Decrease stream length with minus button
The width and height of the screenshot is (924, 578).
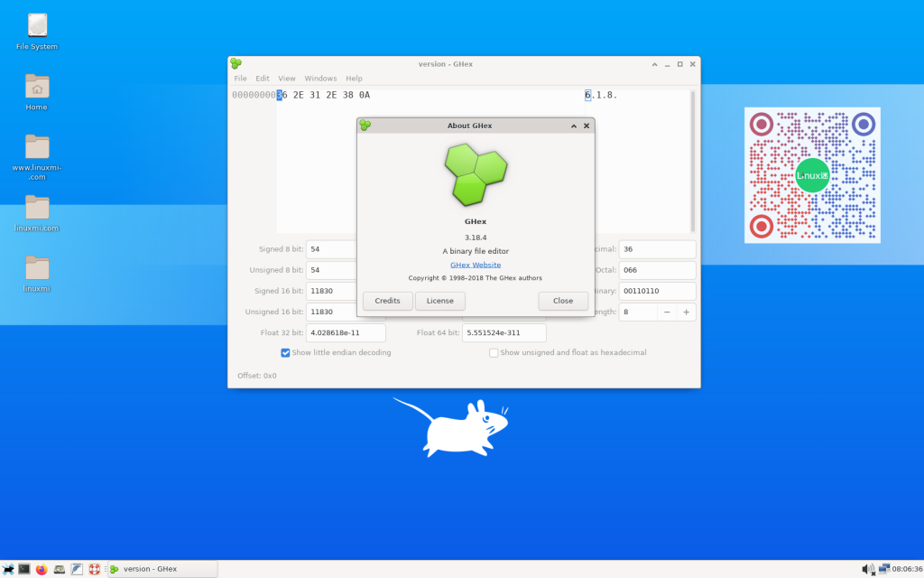(x=667, y=312)
